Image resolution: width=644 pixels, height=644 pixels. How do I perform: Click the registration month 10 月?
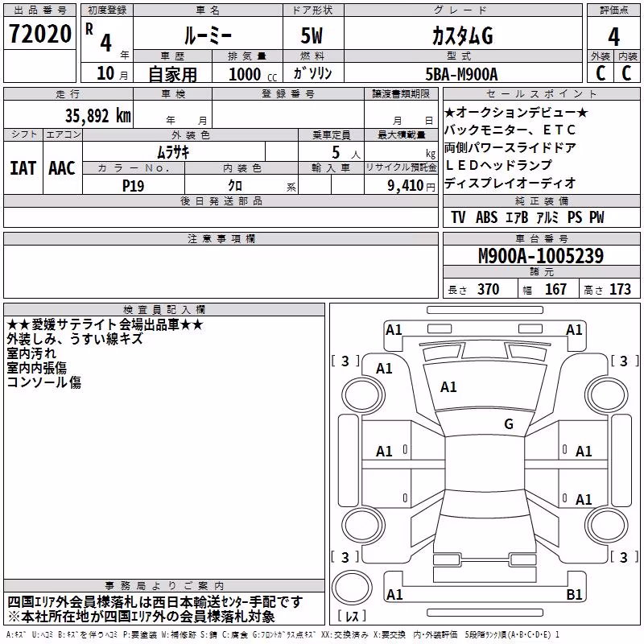[x=113, y=73]
